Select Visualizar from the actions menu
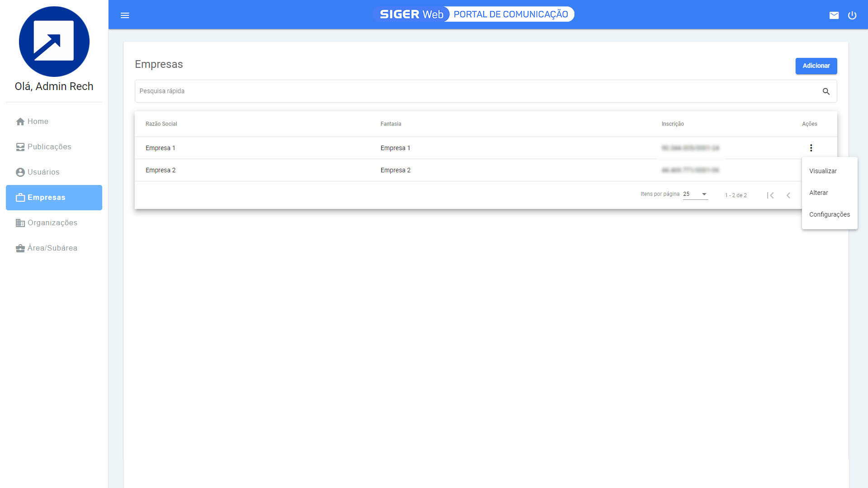Image resolution: width=868 pixels, height=488 pixels. (x=823, y=171)
